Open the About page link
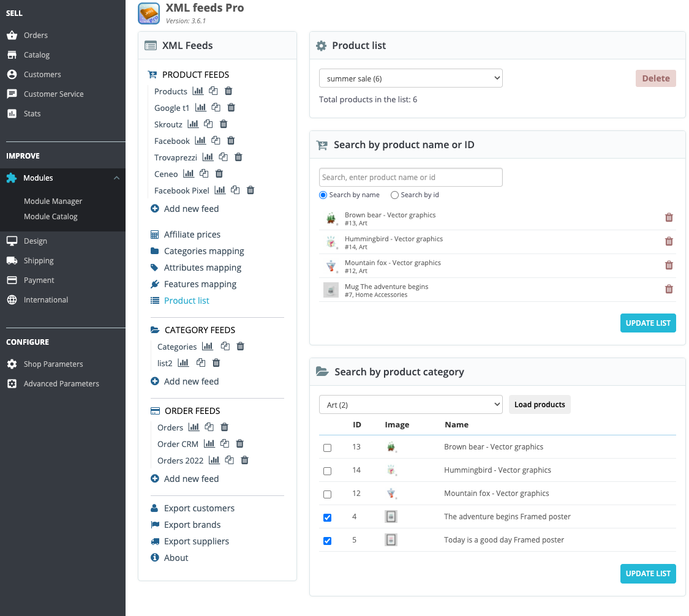This screenshot has width=689, height=616. coord(176,558)
